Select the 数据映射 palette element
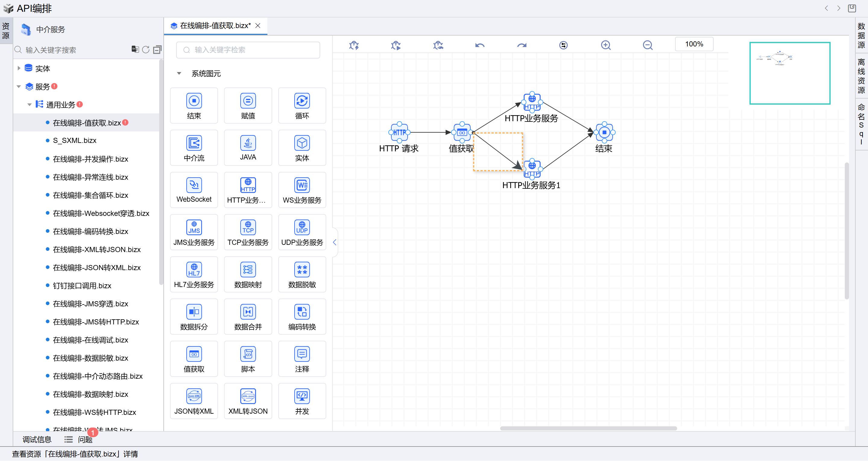Screen dimensions: 868x461 pos(248,274)
